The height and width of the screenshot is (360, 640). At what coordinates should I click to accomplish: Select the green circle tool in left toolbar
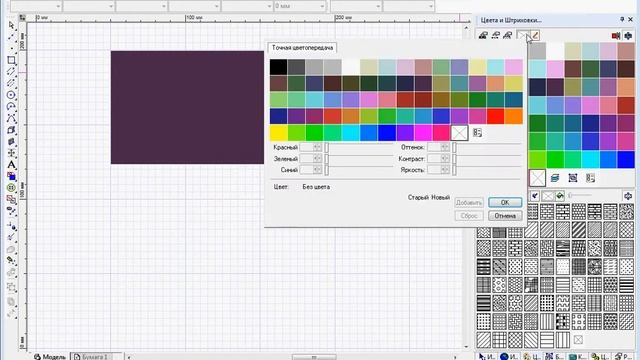11,188
